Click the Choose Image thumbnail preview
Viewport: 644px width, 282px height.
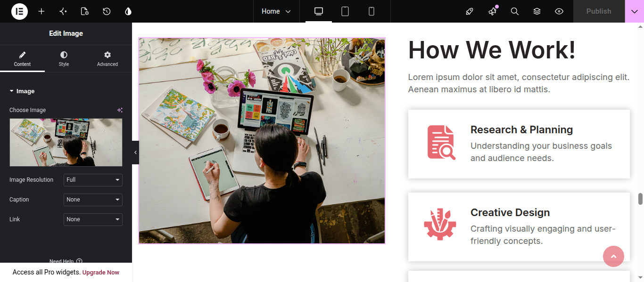(x=66, y=142)
